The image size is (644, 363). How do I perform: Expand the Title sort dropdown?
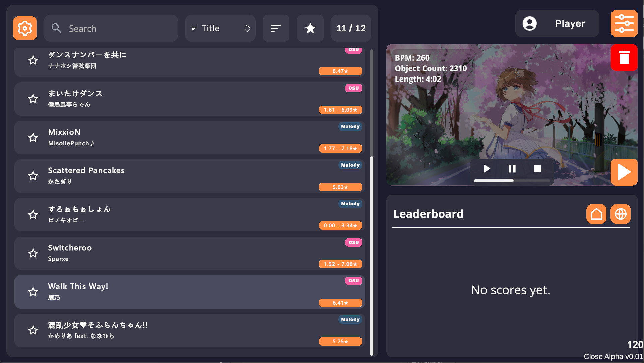[220, 28]
